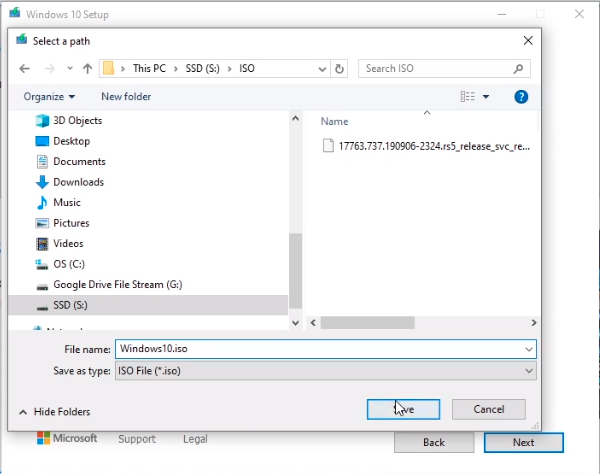
Task: Refresh the ISO folder view
Action: (x=339, y=69)
